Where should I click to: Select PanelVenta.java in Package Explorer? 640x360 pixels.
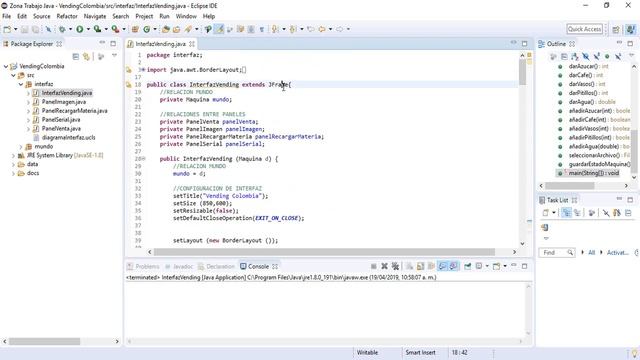point(61,129)
